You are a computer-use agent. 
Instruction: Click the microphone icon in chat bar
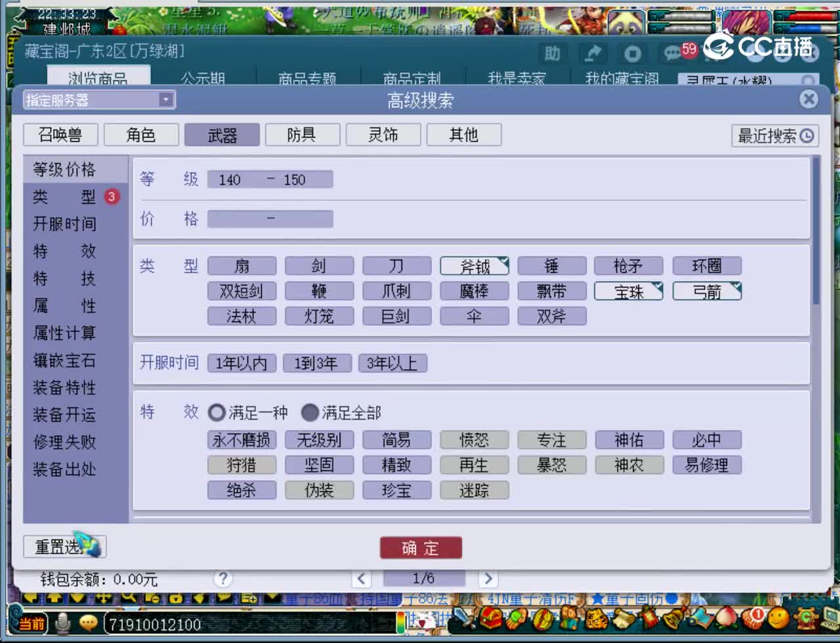(62, 623)
